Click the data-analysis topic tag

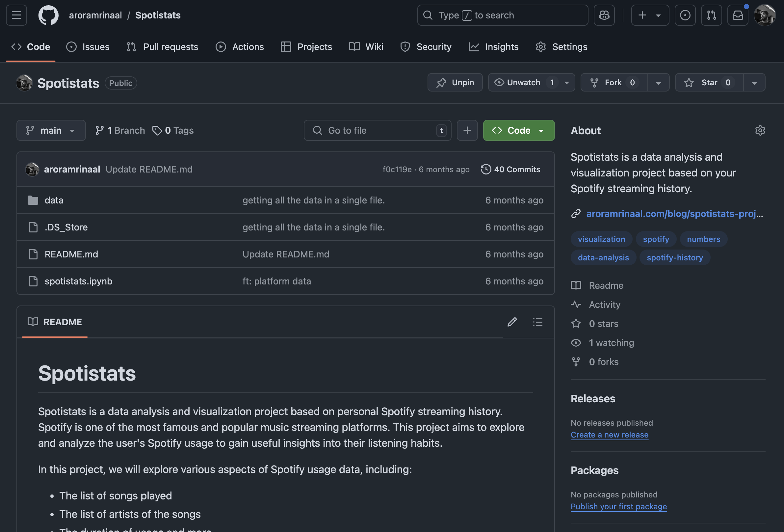(603, 257)
